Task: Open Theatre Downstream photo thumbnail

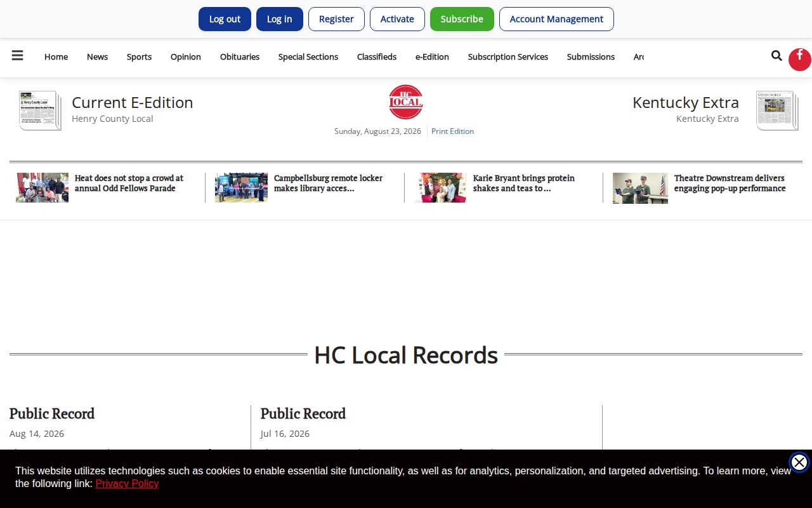Action: point(640,188)
